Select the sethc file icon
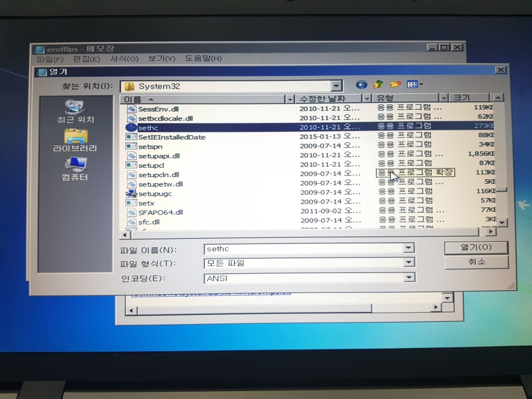The height and width of the screenshot is (399, 532). tap(131, 128)
